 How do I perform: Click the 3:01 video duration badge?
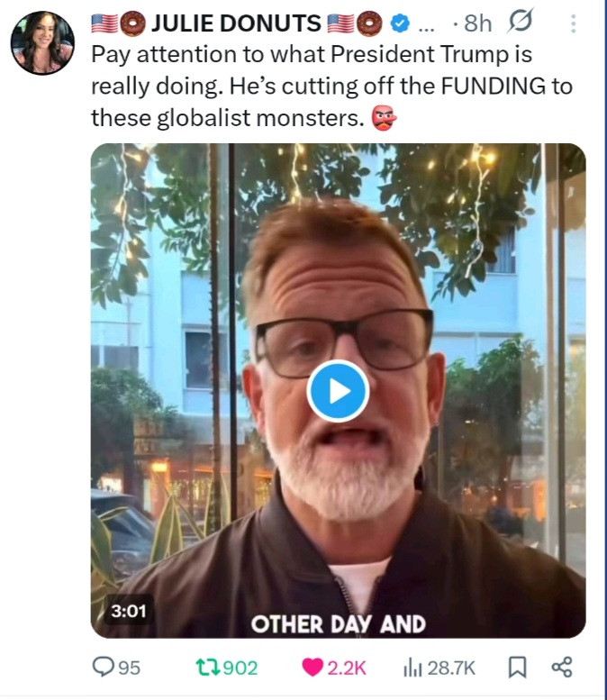click(x=128, y=610)
